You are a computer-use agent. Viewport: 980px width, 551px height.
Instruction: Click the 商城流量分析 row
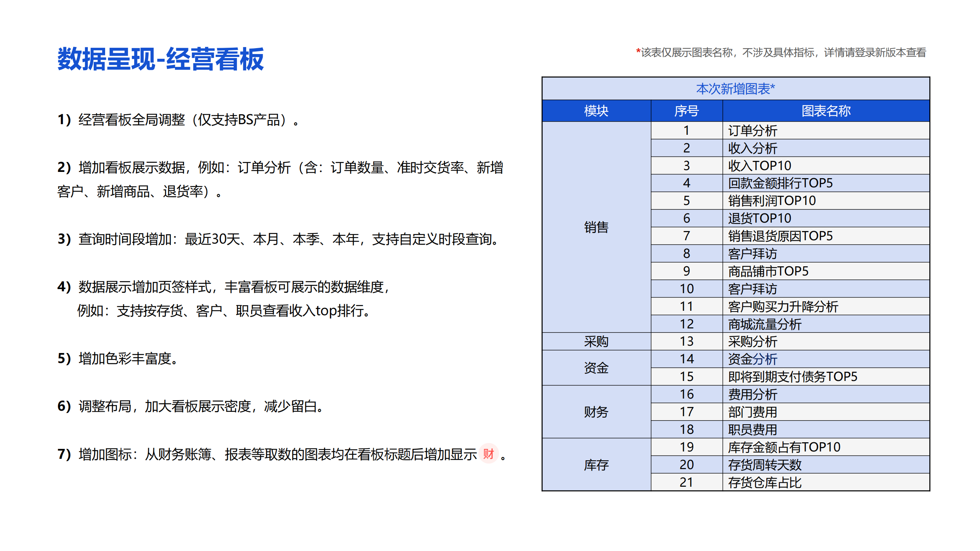point(765,324)
